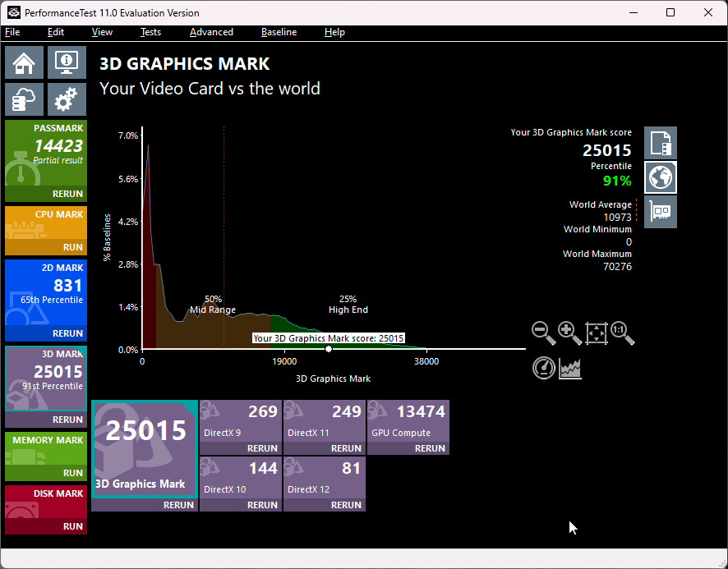Rerun the DirectX 12 test
Image resolution: width=728 pixels, height=569 pixels.
[346, 505]
